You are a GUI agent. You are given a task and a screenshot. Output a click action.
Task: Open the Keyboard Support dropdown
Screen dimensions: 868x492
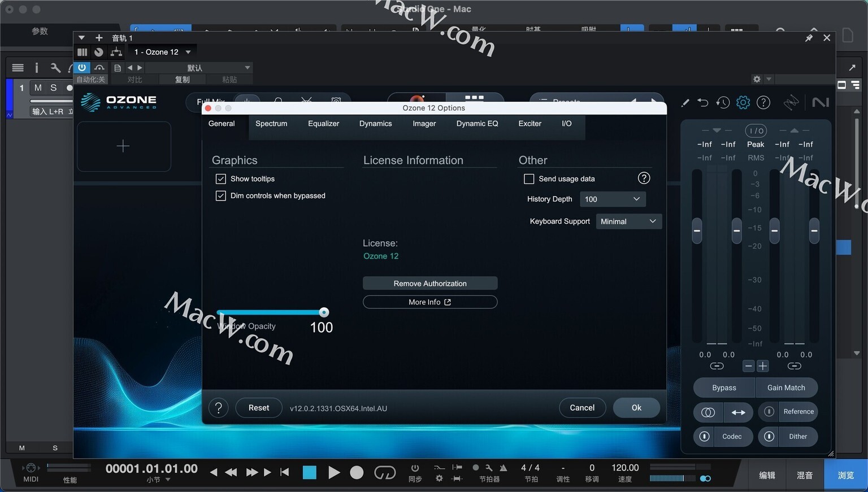629,221
